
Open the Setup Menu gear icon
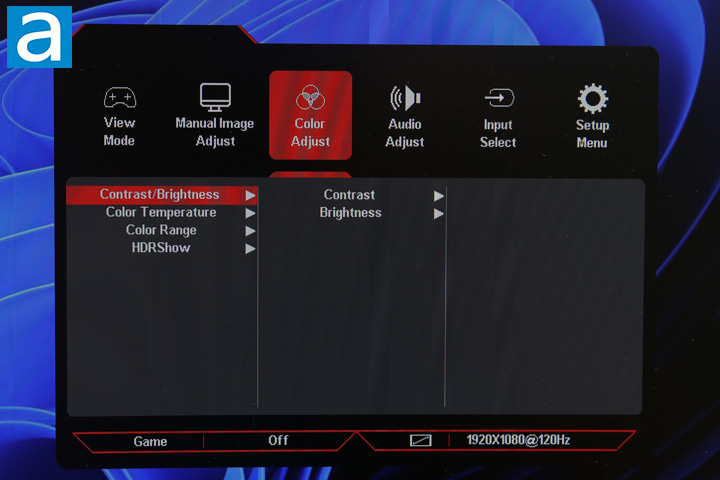592,98
